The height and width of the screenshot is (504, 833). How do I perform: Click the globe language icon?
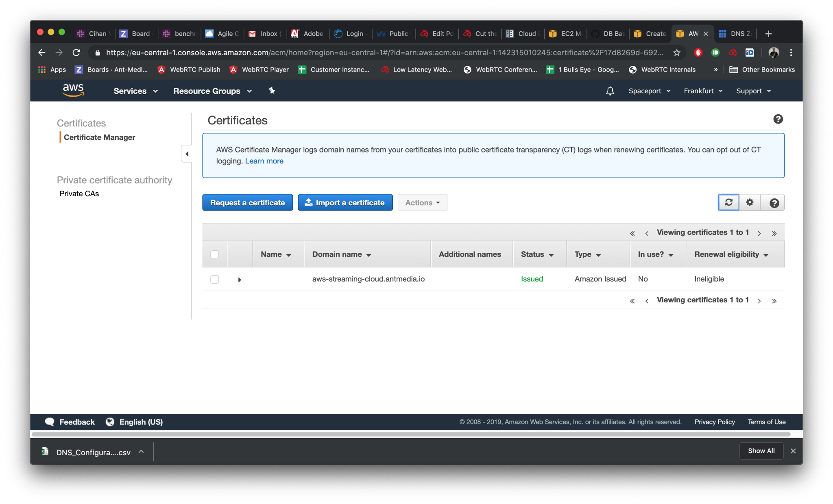pyautogui.click(x=110, y=422)
